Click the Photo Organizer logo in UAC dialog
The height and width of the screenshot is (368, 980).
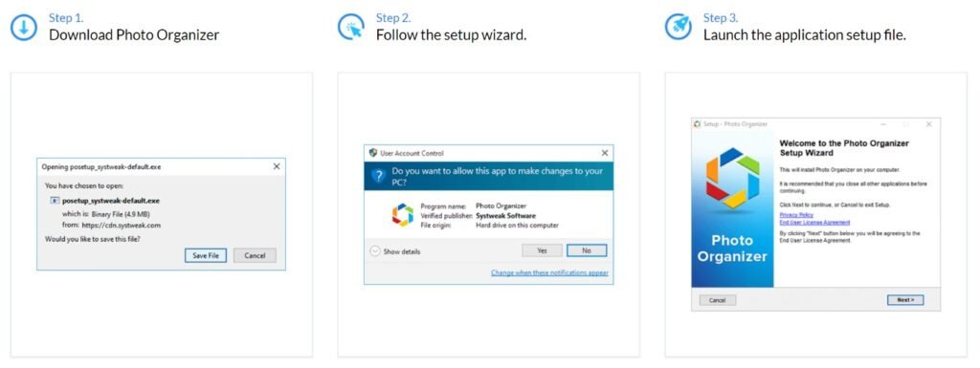403,215
